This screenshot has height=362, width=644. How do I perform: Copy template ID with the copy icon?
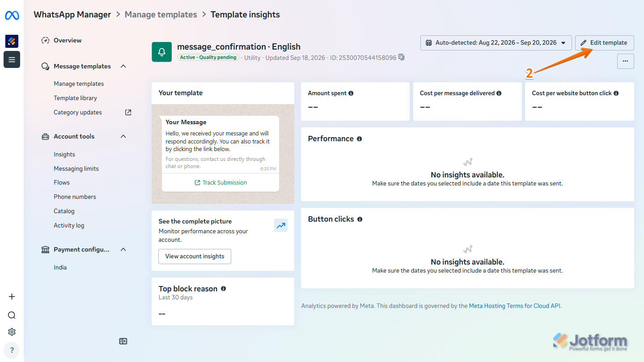(402, 57)
